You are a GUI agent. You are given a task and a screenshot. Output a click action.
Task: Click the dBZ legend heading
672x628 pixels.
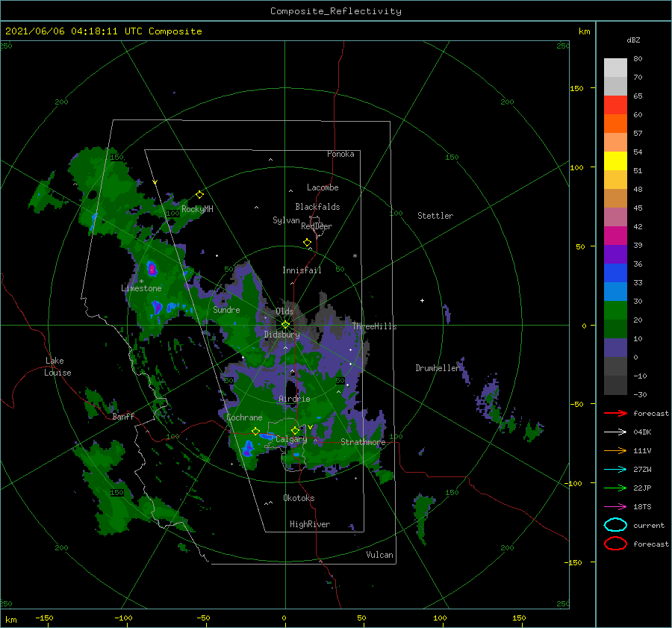pyautogui.click(x=633, y=40)
